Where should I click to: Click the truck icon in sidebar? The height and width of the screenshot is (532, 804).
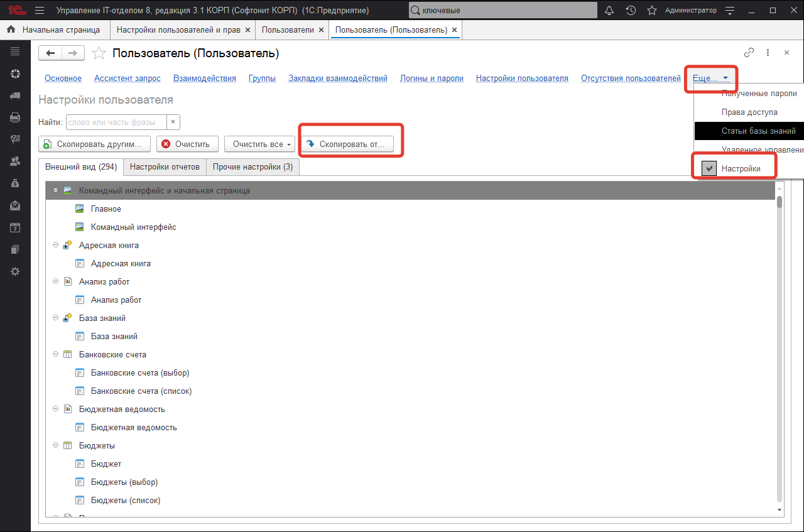click(15, 95)
